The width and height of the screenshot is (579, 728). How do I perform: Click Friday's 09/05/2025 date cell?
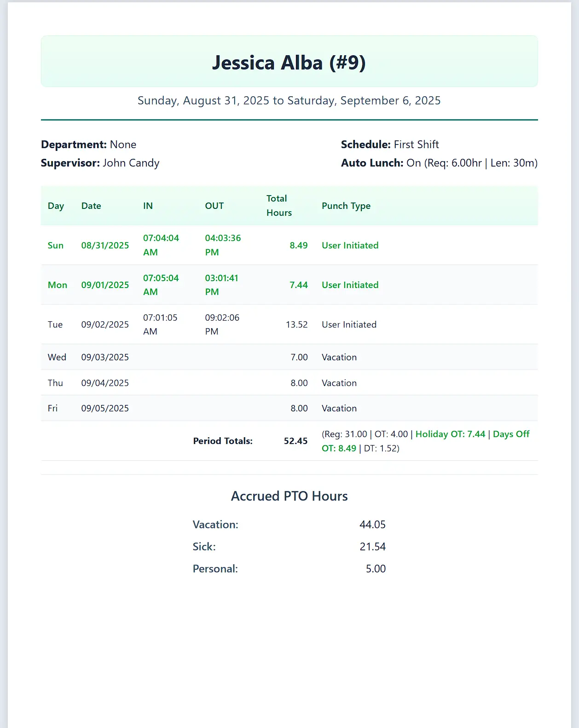tap(105, 408)
